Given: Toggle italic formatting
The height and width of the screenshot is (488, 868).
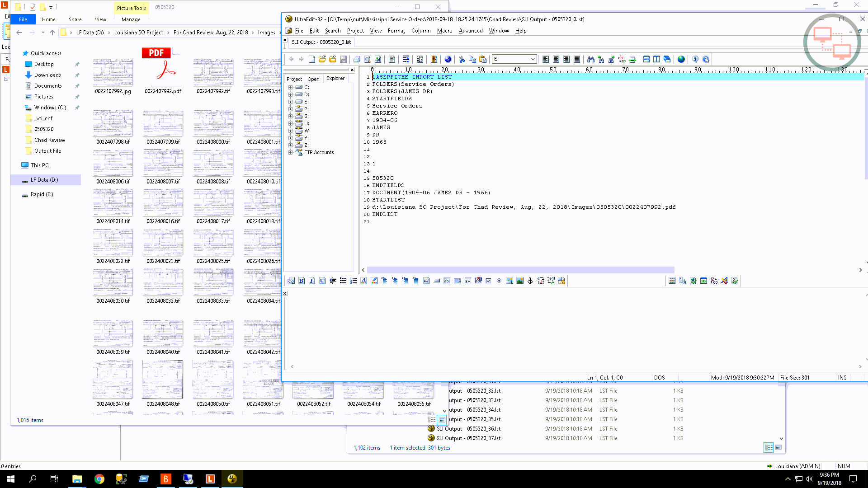Looking at the screenshot, I should pyautogui.click(x=311, y=281).
